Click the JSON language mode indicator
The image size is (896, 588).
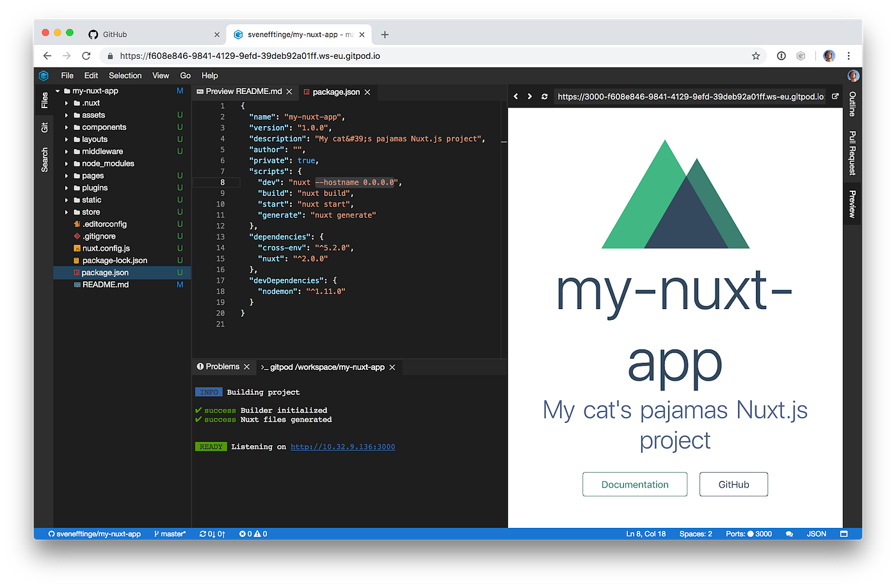point(817,533)
